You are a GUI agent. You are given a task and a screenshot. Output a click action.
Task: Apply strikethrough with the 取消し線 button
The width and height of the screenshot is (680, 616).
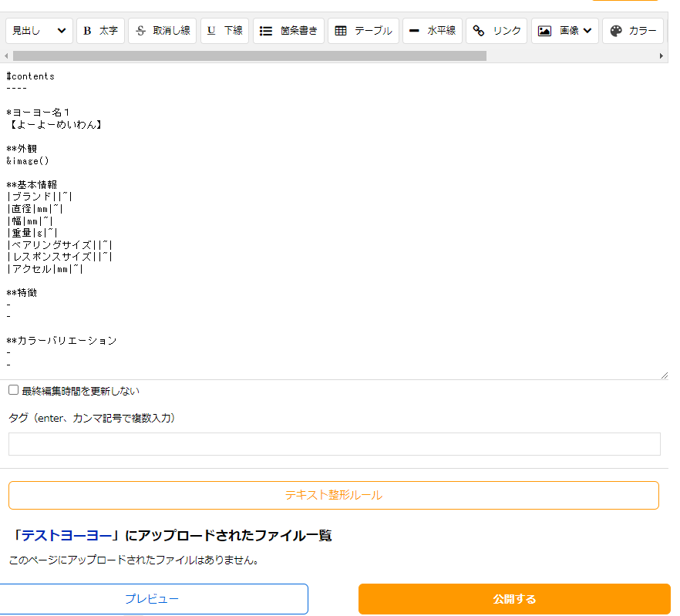[162, 31]
